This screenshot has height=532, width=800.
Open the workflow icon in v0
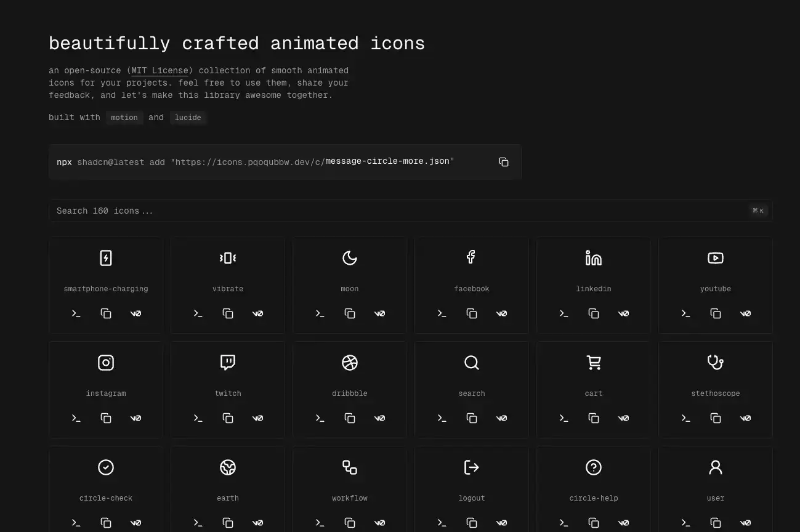pos(380,523)
